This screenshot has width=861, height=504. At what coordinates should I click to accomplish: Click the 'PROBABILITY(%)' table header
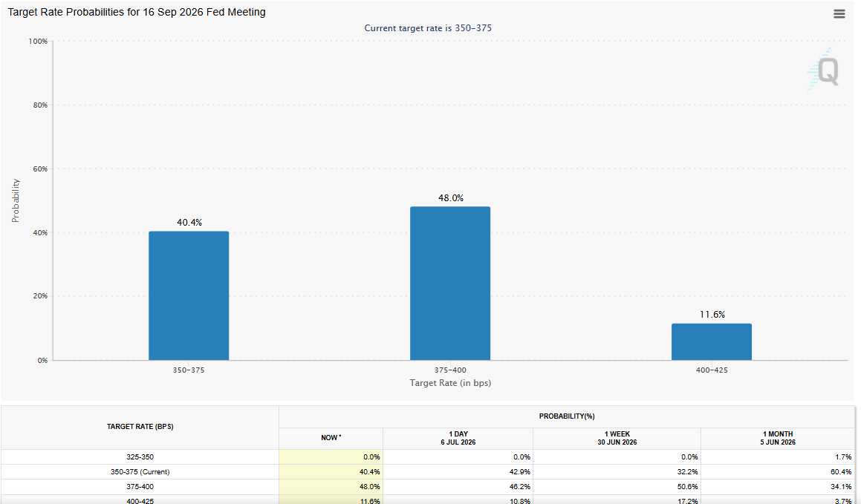pos(567,417)
